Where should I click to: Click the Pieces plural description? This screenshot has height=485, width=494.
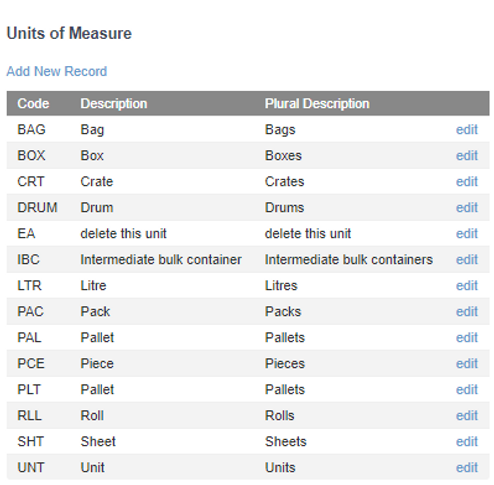[x=285, y=363]
